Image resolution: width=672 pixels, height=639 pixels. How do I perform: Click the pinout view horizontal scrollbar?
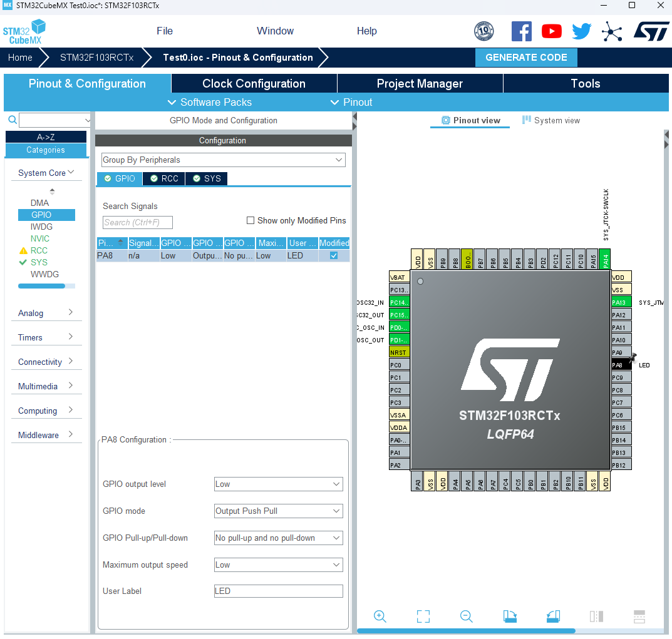pos(466,631)
